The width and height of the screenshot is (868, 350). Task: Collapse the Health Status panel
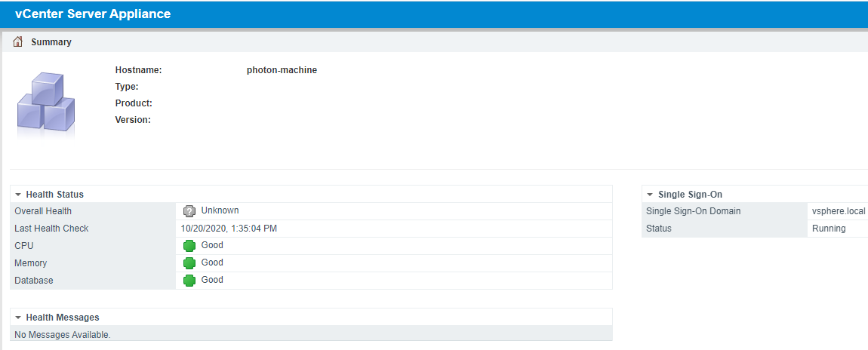click(18, 195)
